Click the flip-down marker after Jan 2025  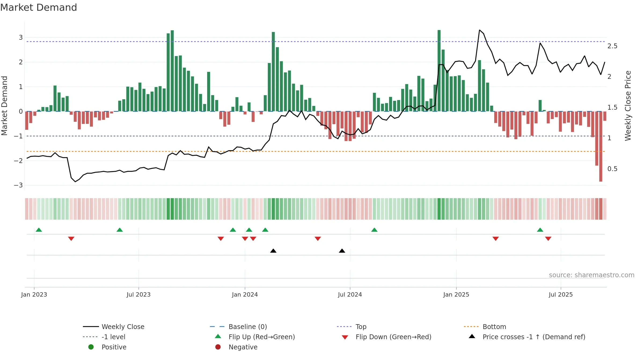[496, 239]
